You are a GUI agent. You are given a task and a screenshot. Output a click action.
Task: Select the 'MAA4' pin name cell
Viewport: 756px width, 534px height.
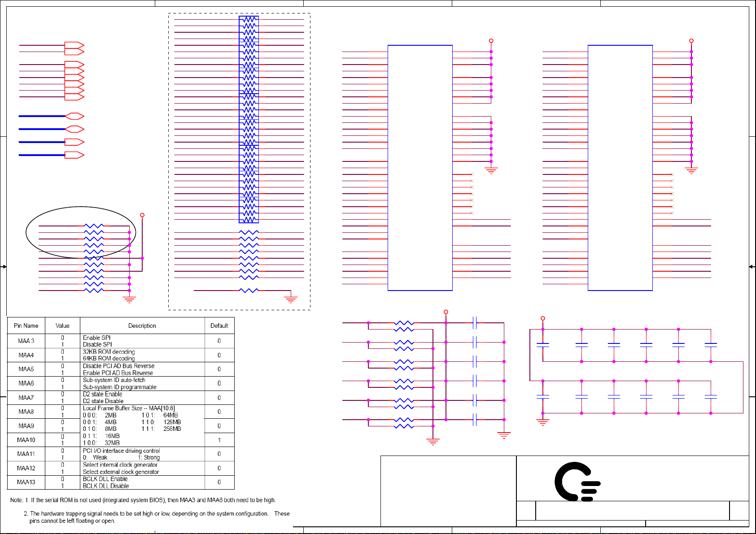(26, 356)
